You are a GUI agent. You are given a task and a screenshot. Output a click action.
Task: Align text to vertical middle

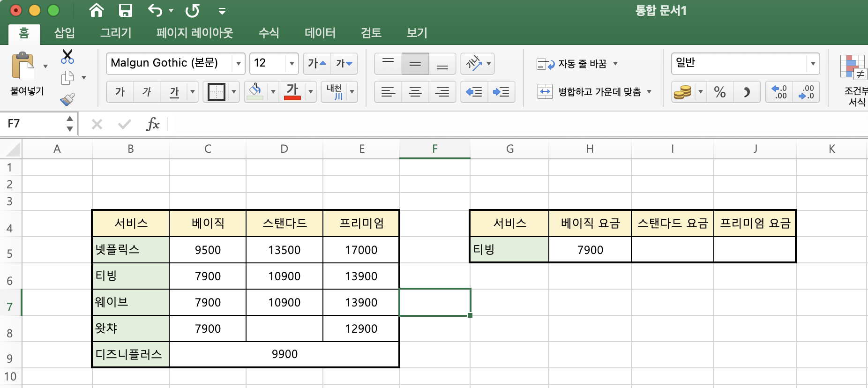(415, 64)
